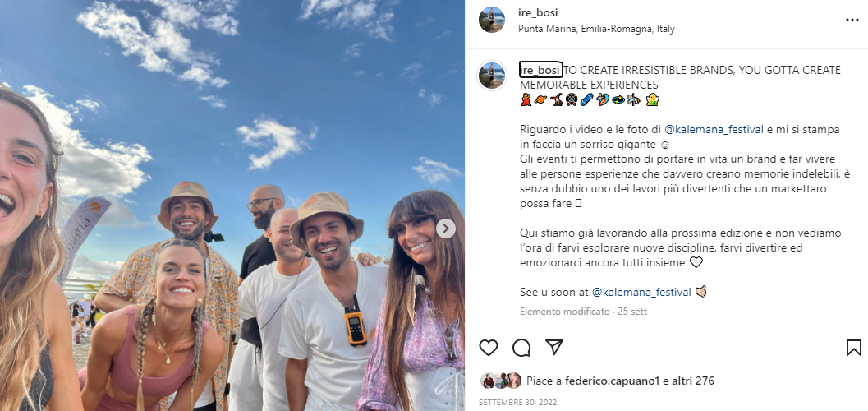Click ire_bosi avatar beside the caption

pos(492,76)
